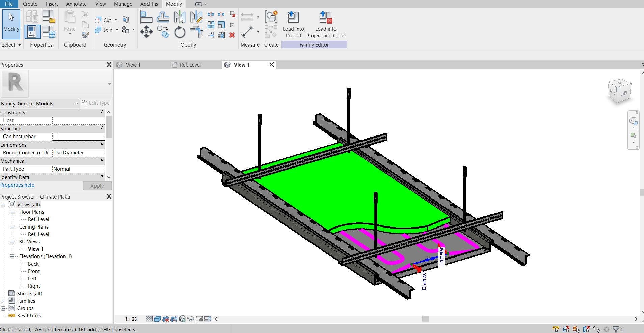Toggle Show Crop Region lightbulb icon
This screenshot has width=644, height=333.
[x=174, y=319]
